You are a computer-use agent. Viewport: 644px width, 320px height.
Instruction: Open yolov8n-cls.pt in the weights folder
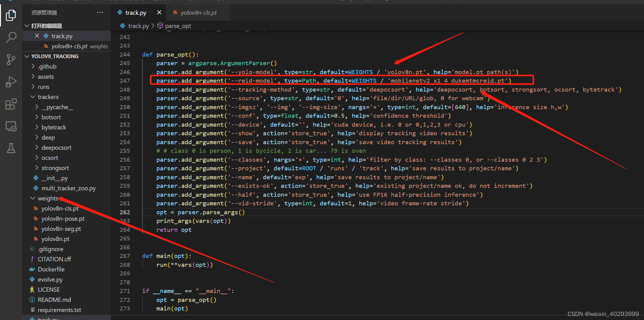[60, 208]
